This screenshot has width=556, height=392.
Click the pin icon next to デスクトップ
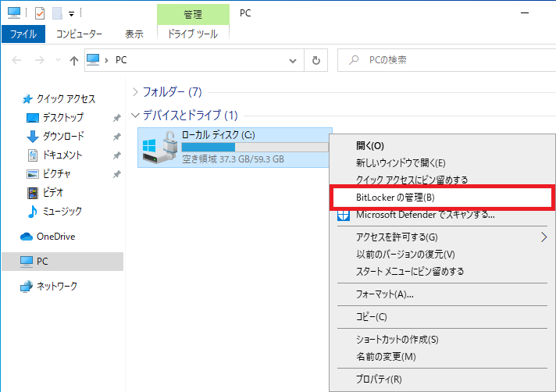click(x=116, y=118)
